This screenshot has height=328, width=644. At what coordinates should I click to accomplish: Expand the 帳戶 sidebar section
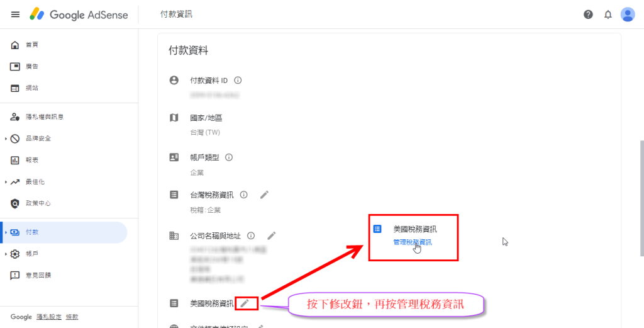pos(6,254)
